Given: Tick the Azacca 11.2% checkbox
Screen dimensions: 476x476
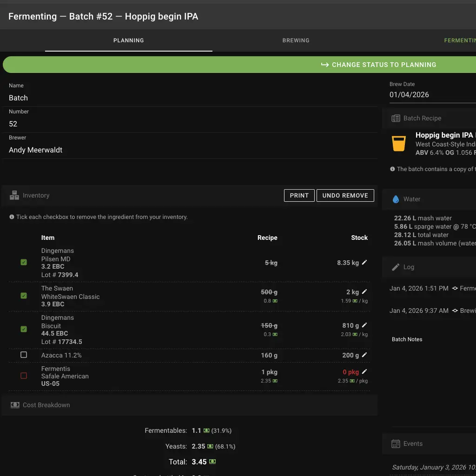Looking at the screenshot, I should click(24, 355).
